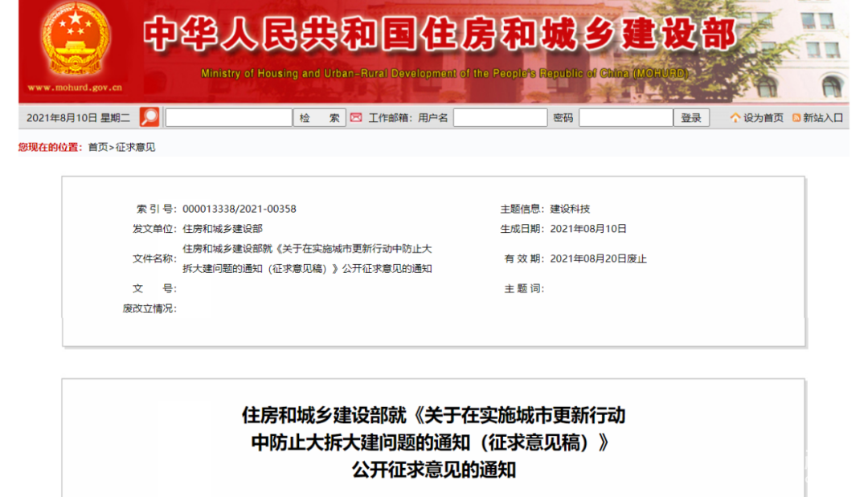Viewport: 868px width, 497px height.
Task: Click the 主题信息 label
Action: point(522,209)
